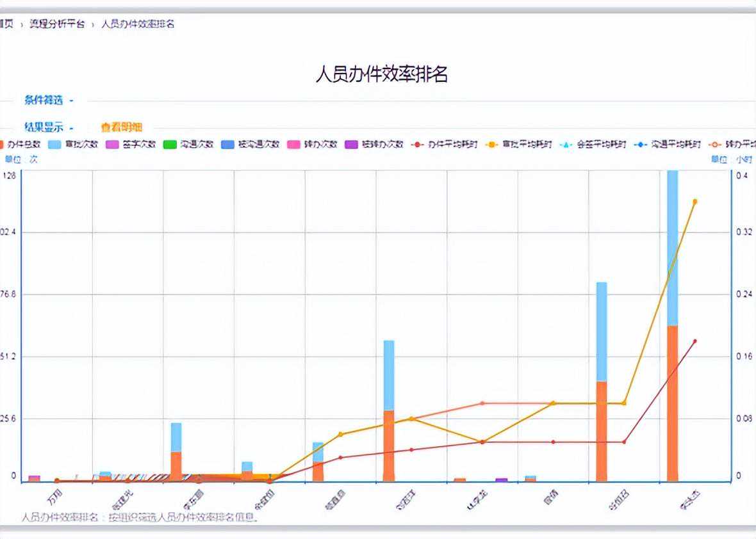Toggle the 办件总数 orange legend series
Screen dimensions: 756x539
point(3,144)
